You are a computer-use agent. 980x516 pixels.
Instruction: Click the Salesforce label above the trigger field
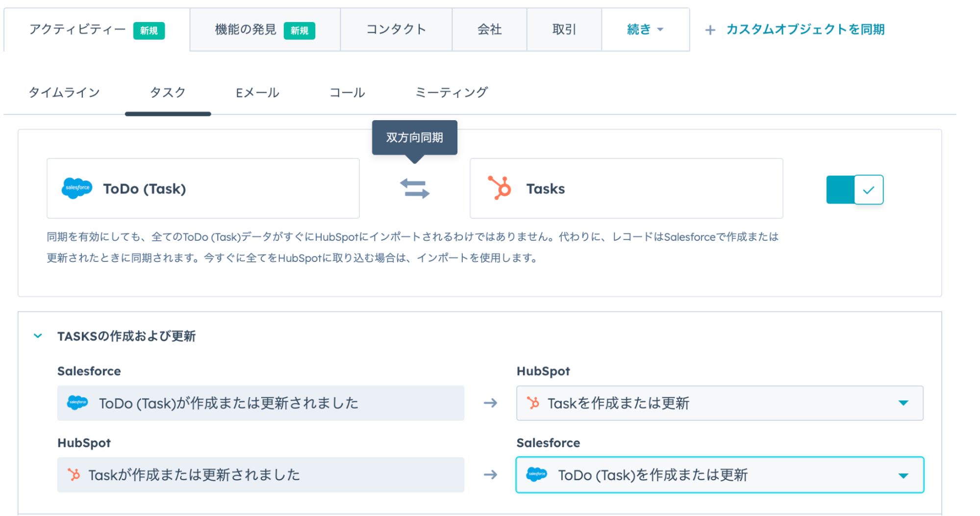pyautogui.click(x=89, y=371)
